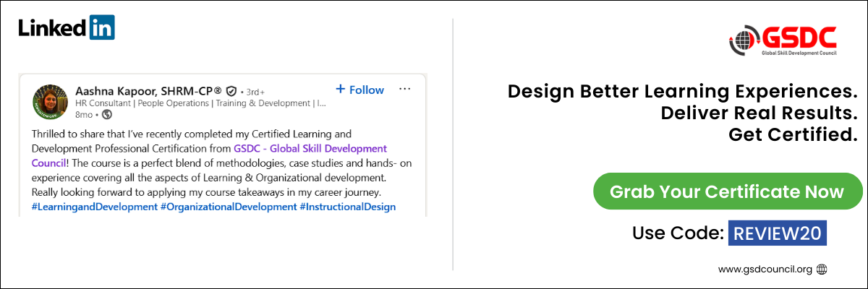Click the LinkedIn wordmark text

(x=52, y=28)
